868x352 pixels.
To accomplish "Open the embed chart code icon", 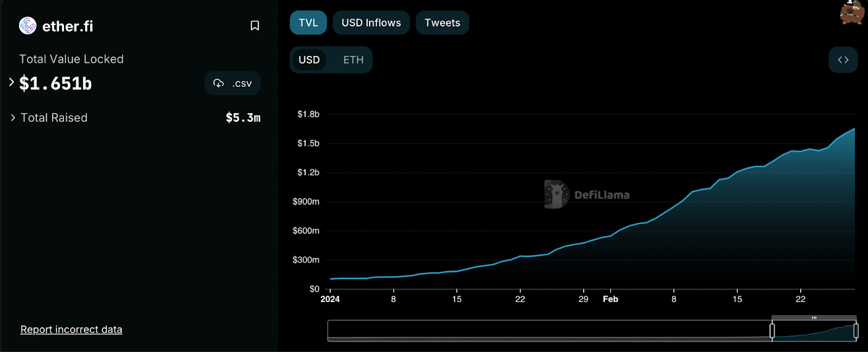I will [x=843, y=60].
